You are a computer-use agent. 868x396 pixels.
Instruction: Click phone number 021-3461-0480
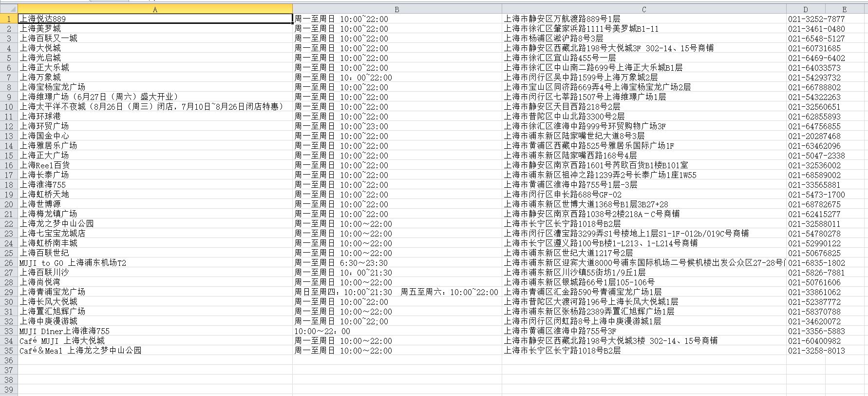click(816, 29)
